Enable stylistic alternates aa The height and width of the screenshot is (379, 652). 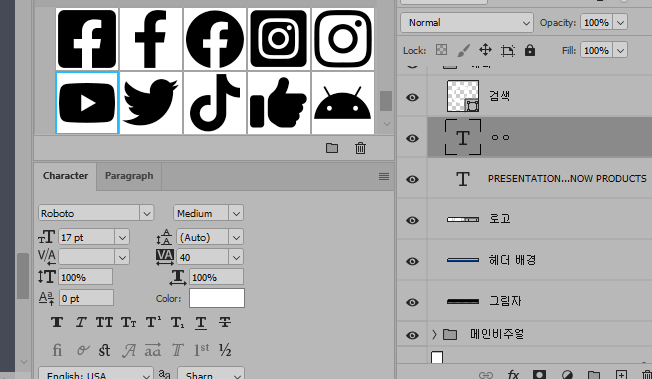153,351
